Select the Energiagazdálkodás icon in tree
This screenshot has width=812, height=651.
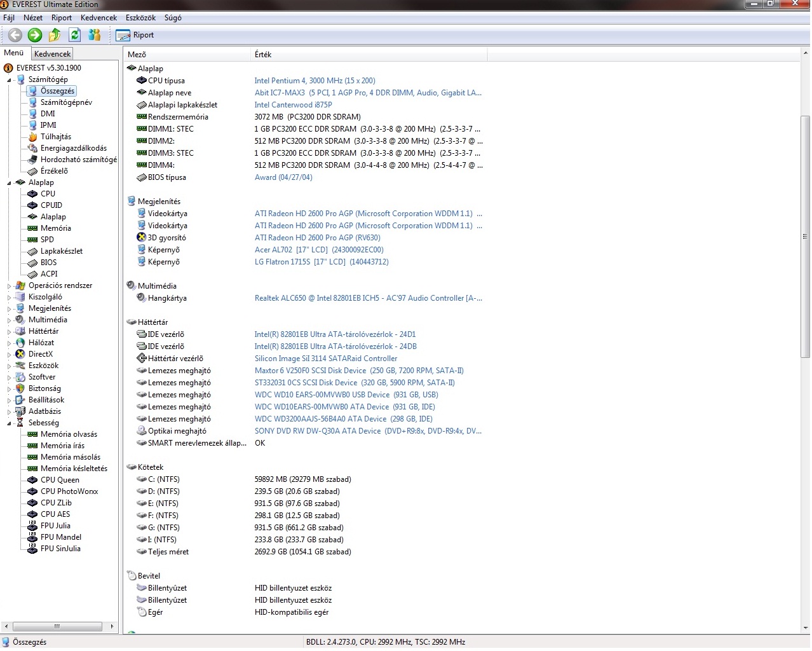pyautogui.click(x=32, y=148)
